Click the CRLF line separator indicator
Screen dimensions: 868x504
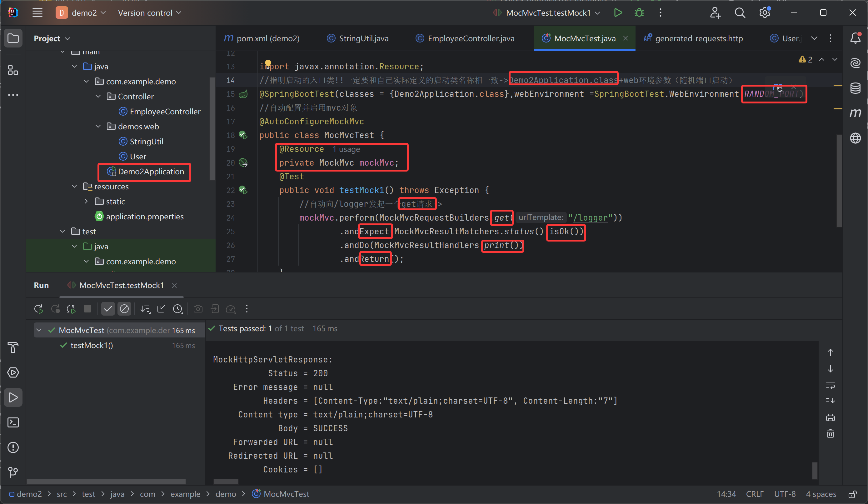(x=754, y=494)
